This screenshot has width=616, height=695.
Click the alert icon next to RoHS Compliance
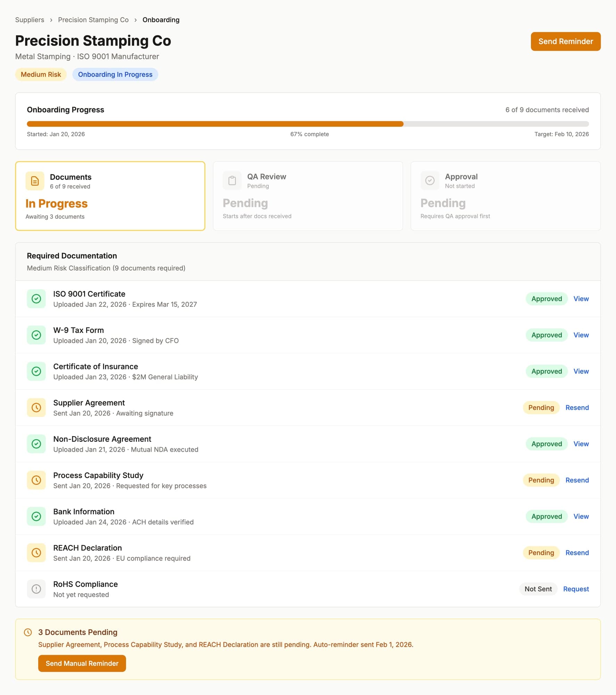point(36,589)
